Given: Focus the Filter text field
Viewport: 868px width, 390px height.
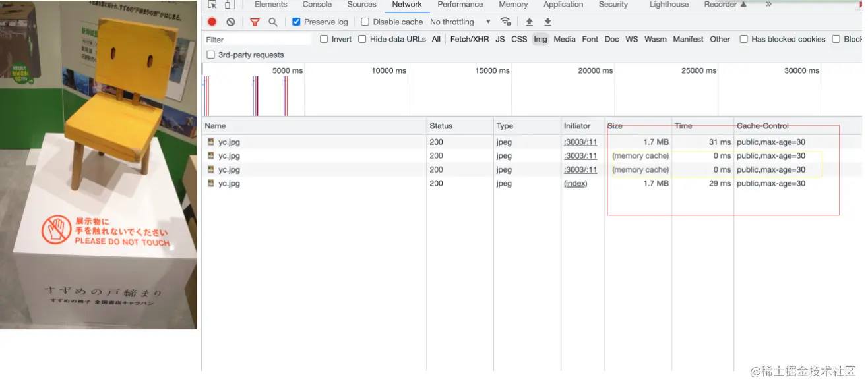Looking at the screenshot, I should [258, 39].
